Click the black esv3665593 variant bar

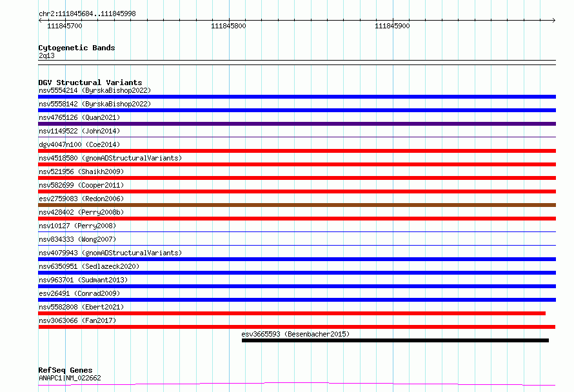point(395,340)
